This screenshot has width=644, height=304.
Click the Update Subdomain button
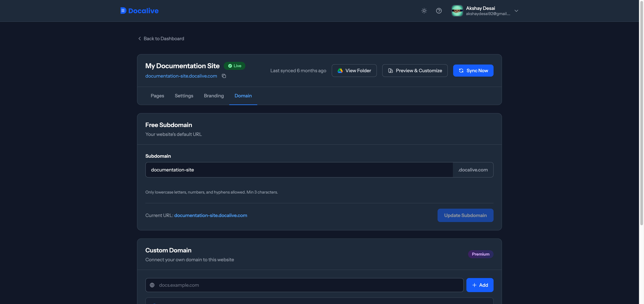[x=465, y=215]
